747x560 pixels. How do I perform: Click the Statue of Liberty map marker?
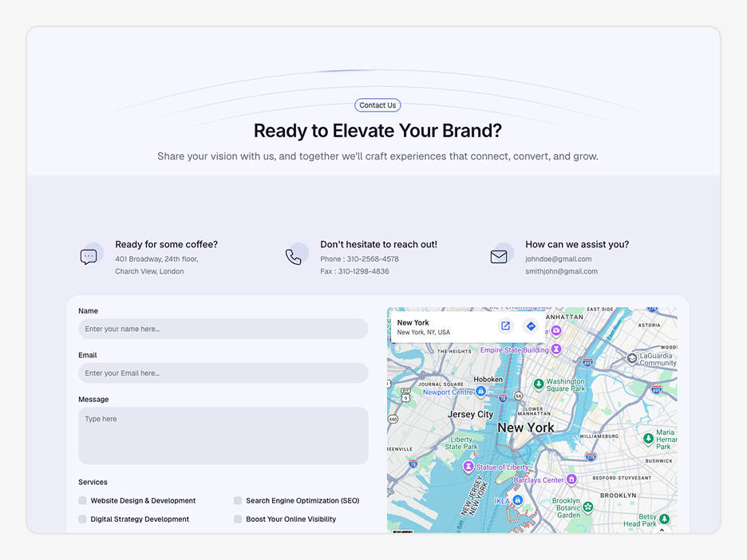(468, 467)
